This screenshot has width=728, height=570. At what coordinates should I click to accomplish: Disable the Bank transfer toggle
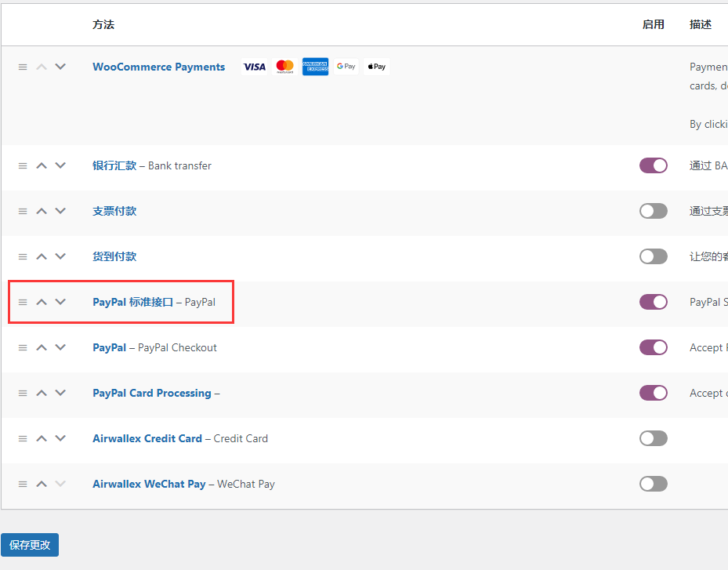(x=654, y=165)
